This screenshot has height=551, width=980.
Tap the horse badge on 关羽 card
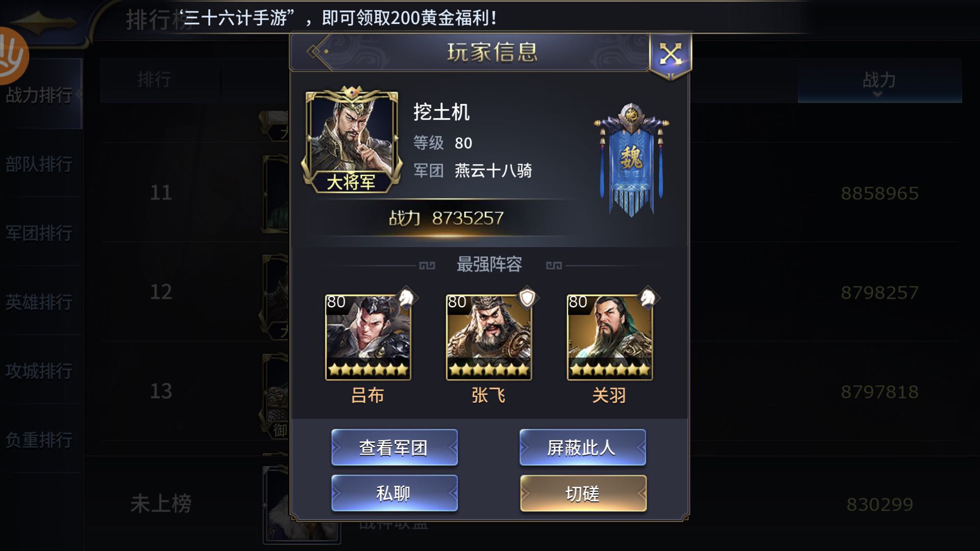click(647, 298)
